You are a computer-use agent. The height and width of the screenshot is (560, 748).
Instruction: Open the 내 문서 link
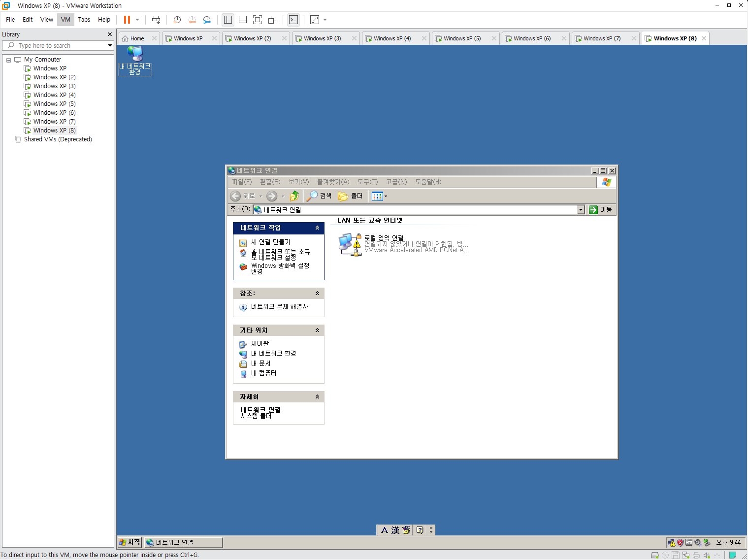point(260,363)
